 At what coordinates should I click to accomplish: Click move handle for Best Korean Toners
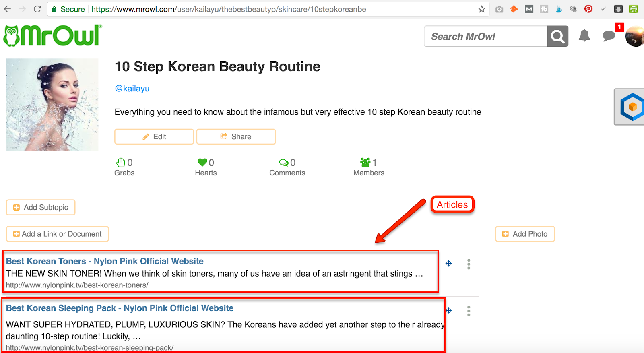[448, 264]
